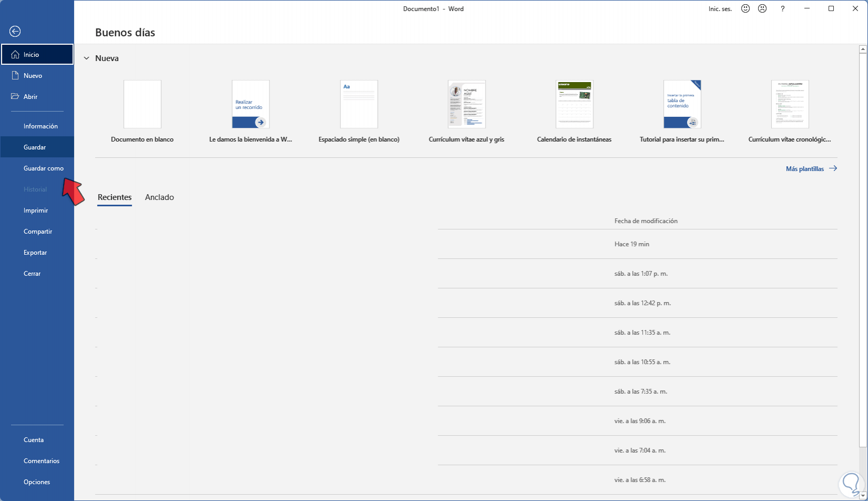Choose the Currículum vítae azul y gris template
The image size is (868, 501).
point(467,111)
